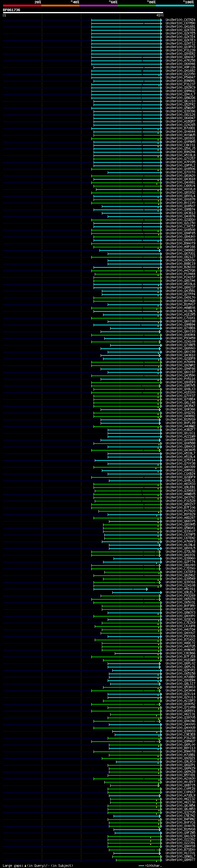This screenshot has width=197, height=868.
Task: Choose the UniRef100_Q19PX3 hit
Action: 180,47
